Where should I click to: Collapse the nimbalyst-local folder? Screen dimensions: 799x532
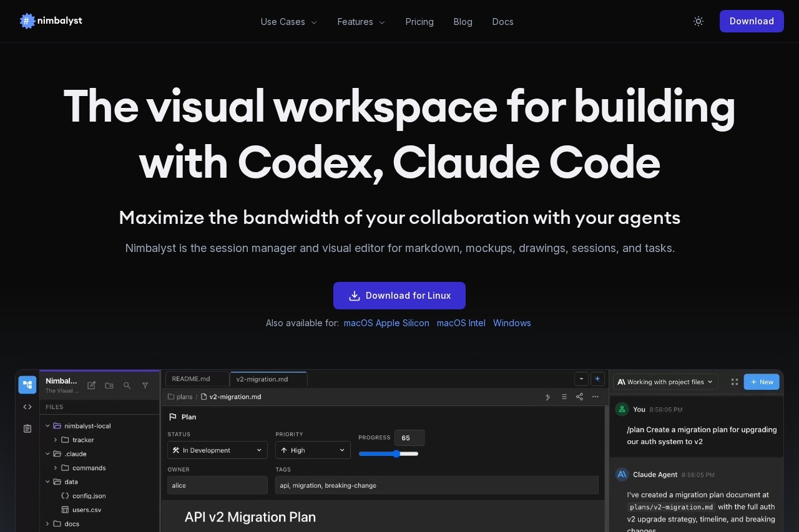pyautogui.click(x=48, y=426)
